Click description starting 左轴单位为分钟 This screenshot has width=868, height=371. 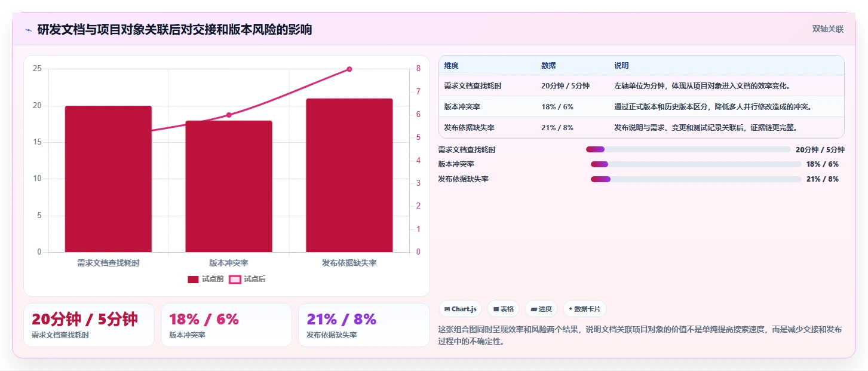pos(703,86)
